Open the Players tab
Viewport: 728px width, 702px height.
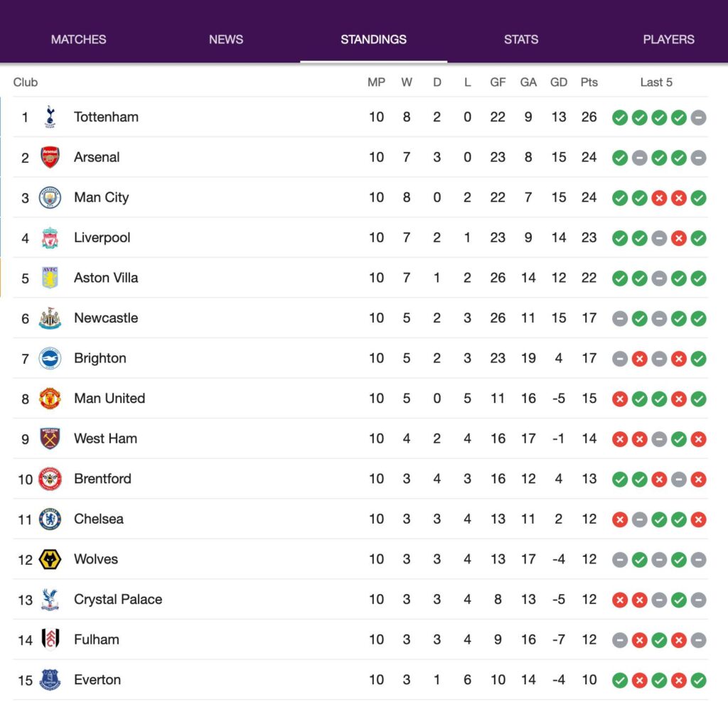tap(668, 40)
